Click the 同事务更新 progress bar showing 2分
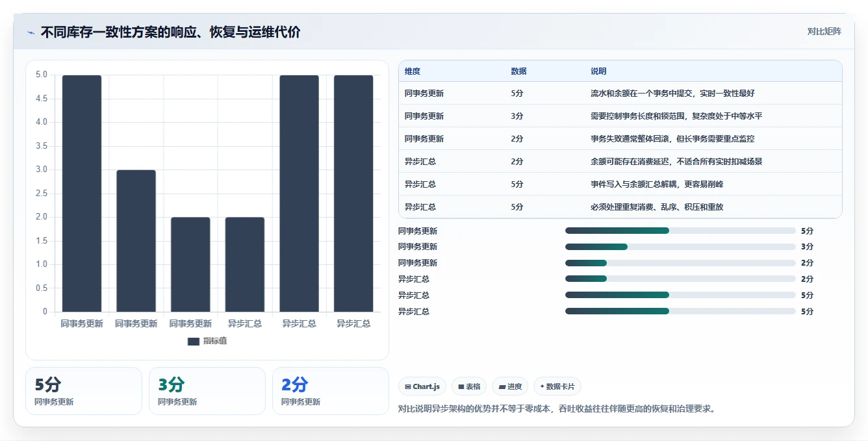The height and width of the screenshot is (441, 868). [x=680, y=263]
